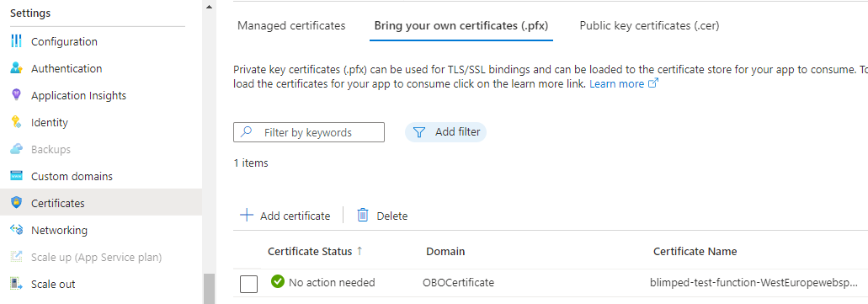Click the Authentication user icon
Screen dimensions: 868x304
[x=17, y=68]
